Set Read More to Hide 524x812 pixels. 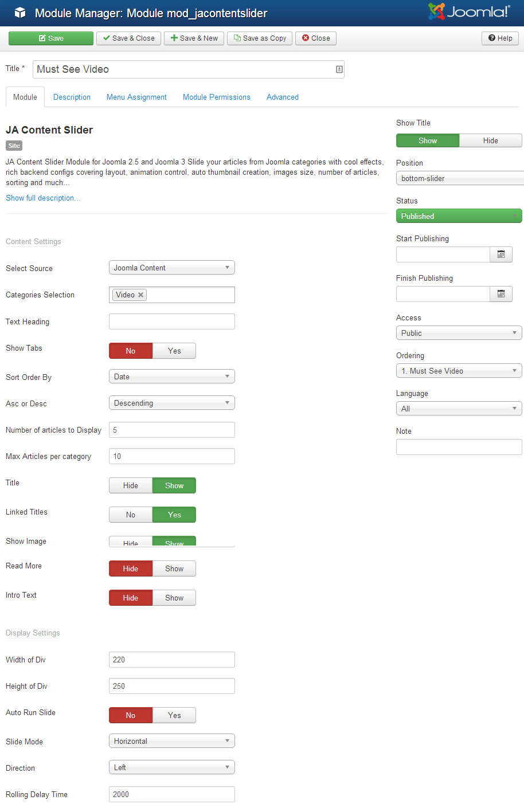(131, 568)
